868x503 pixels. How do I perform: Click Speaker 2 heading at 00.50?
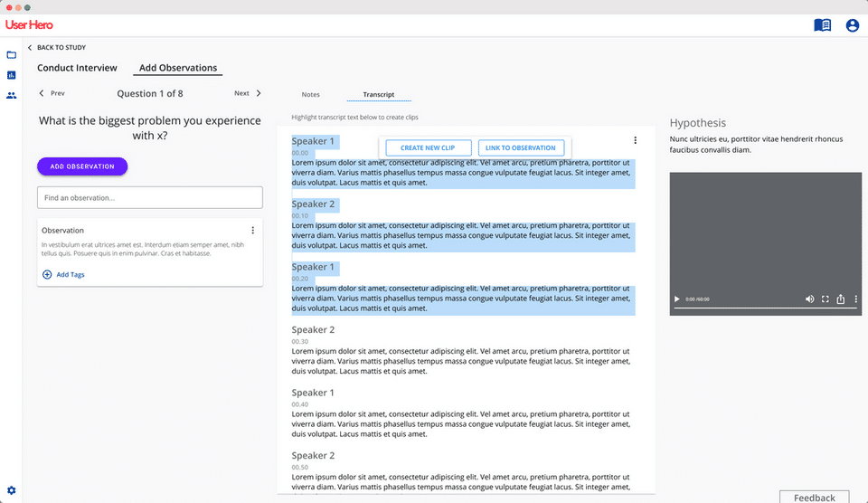[313, 455]
